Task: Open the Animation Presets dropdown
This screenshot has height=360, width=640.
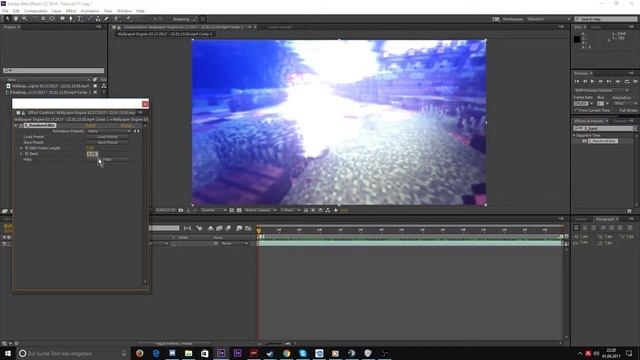Action: (x=109, y=131)
